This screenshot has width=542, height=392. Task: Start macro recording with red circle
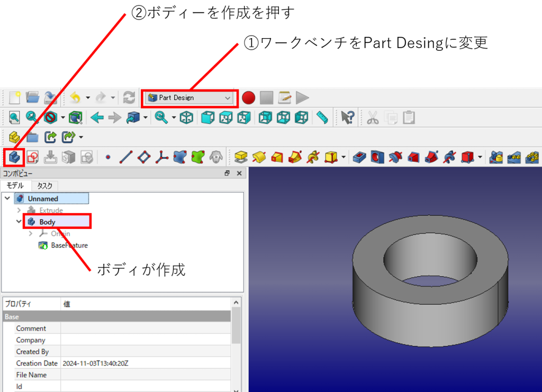(x=248, y=98)
